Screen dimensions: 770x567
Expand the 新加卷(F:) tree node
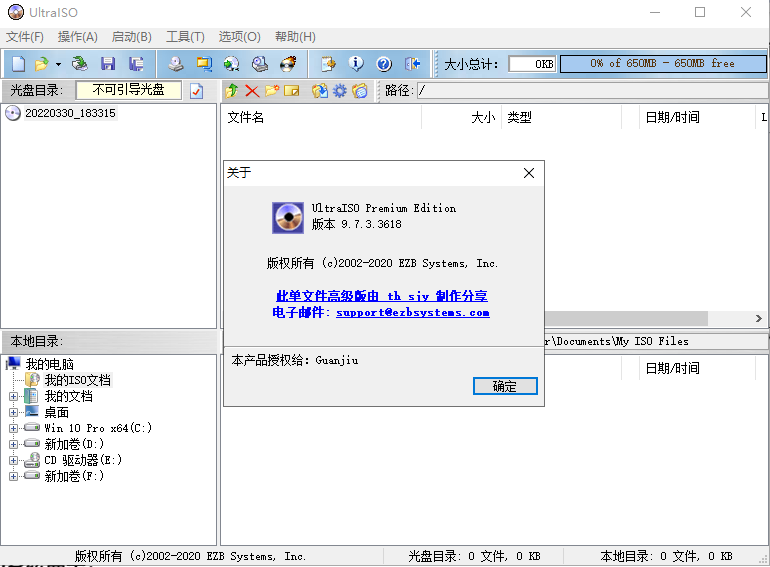[x=13, y=476]
